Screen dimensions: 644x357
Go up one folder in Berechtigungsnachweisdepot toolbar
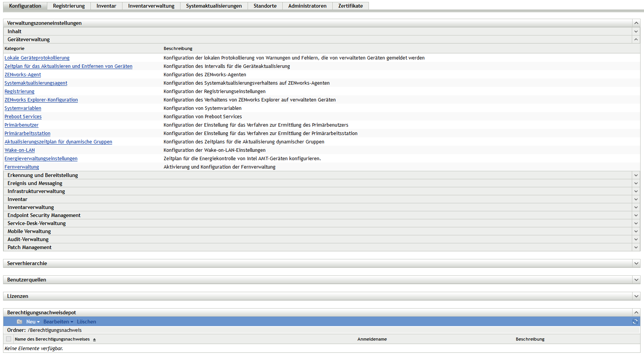pyautogui.click(x=19, y=322)
